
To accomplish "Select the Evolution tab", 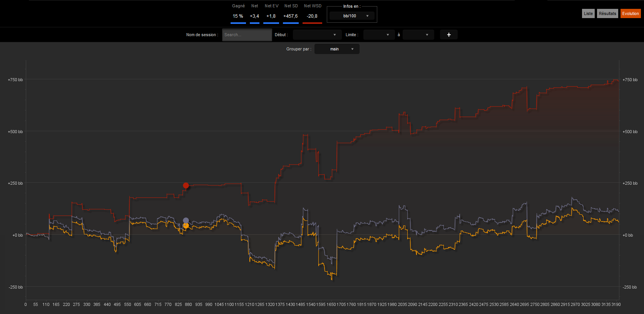I will pos(631,13).
